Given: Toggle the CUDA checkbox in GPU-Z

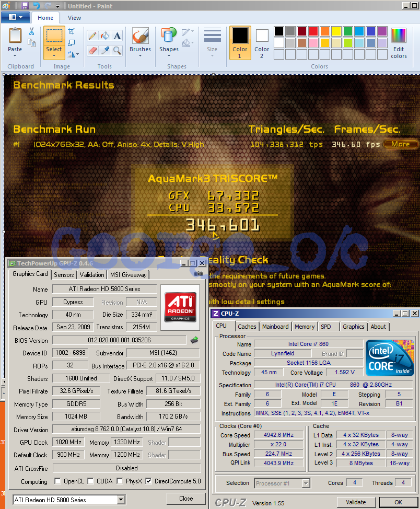Looking at the screenshot, I should (90, 481).
